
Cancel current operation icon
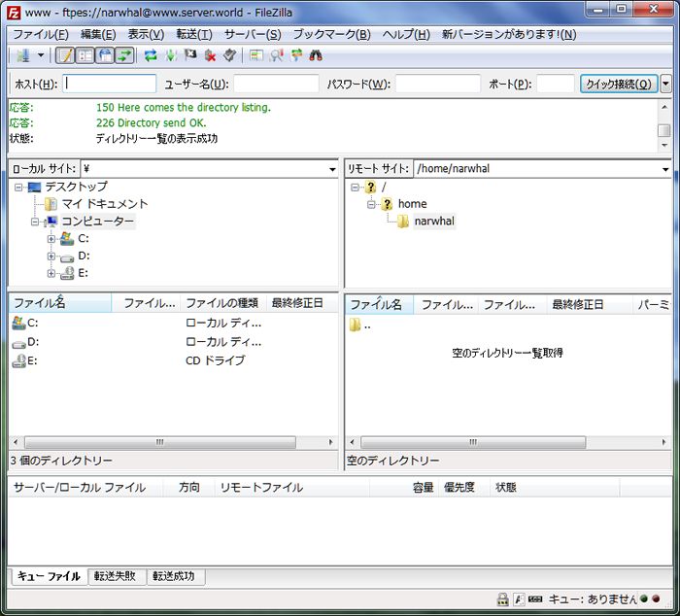point(190,55)
